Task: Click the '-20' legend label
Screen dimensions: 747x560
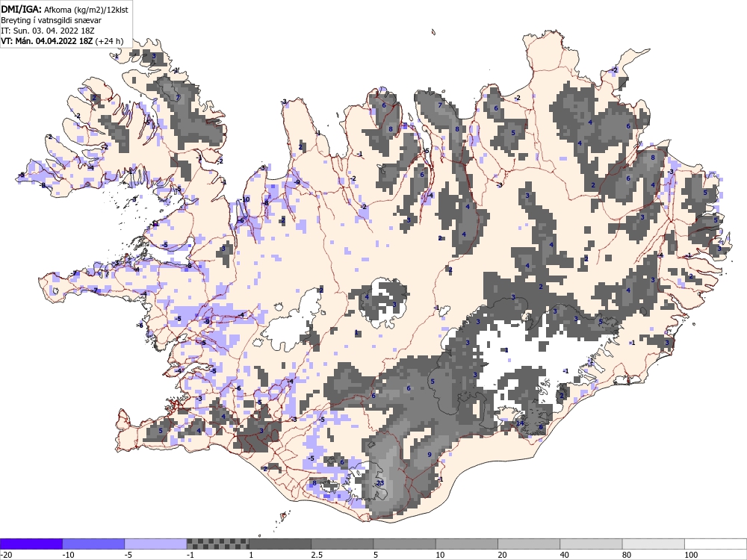Action: tap(6, 555)
